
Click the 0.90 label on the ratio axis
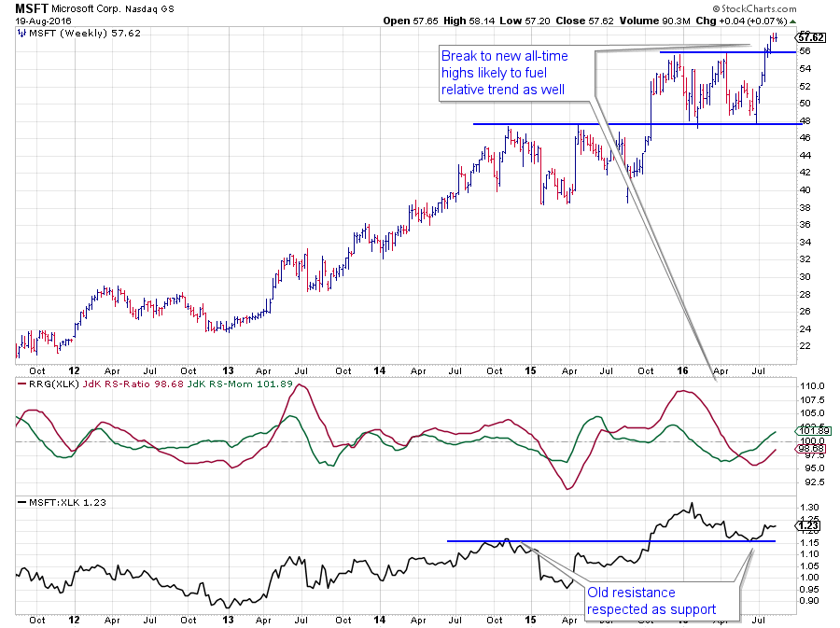click(809, 601)
